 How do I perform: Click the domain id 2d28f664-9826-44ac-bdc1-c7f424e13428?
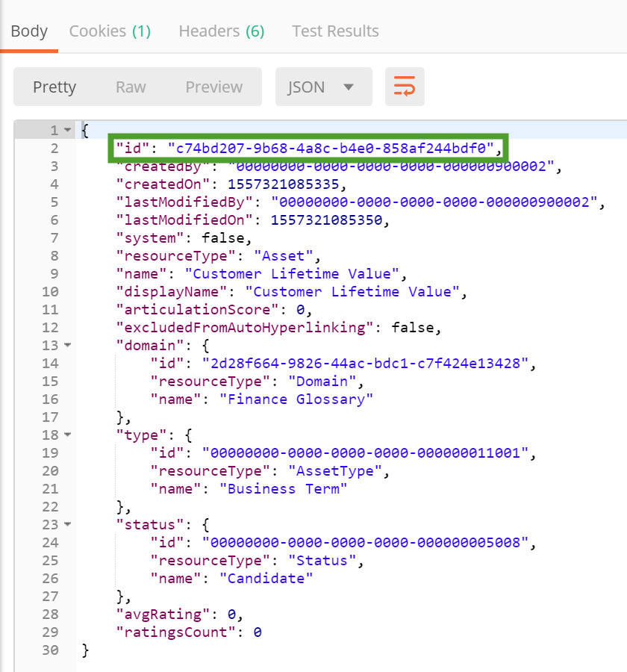pyautogui.click(x=365, y=364)
